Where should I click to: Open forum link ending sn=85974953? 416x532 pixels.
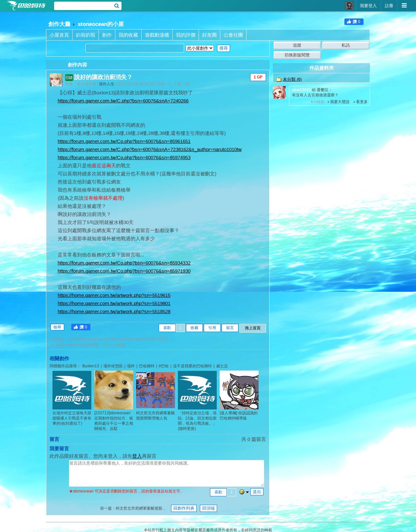pyautogui.click(x=124, y=158)
